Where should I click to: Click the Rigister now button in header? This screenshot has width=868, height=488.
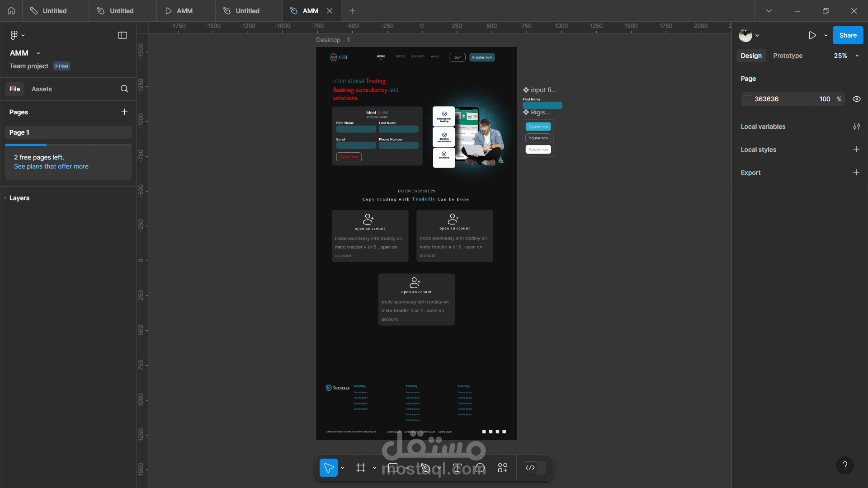pos(482,57)
